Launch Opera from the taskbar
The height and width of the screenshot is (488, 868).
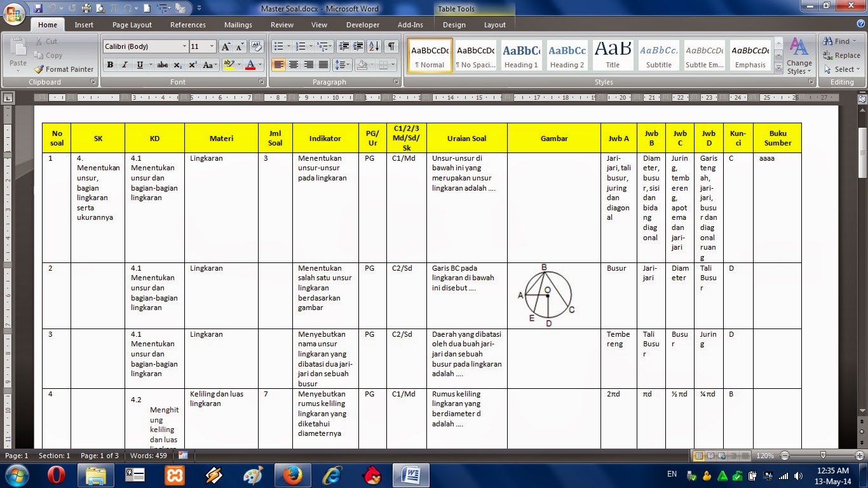(57, 475)
